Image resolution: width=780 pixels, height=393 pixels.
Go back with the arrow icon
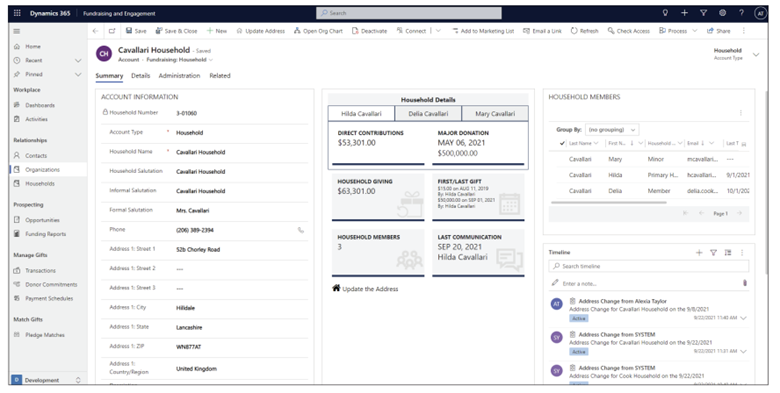tap(96, 31)
